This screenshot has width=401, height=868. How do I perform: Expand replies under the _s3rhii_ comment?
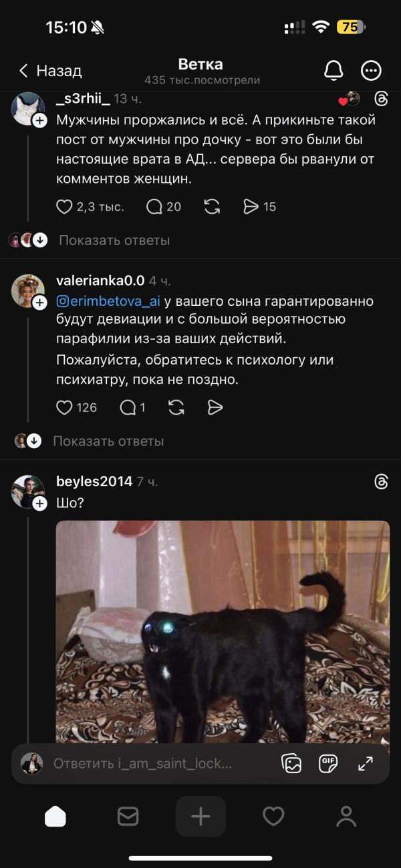tap(114, 240)
